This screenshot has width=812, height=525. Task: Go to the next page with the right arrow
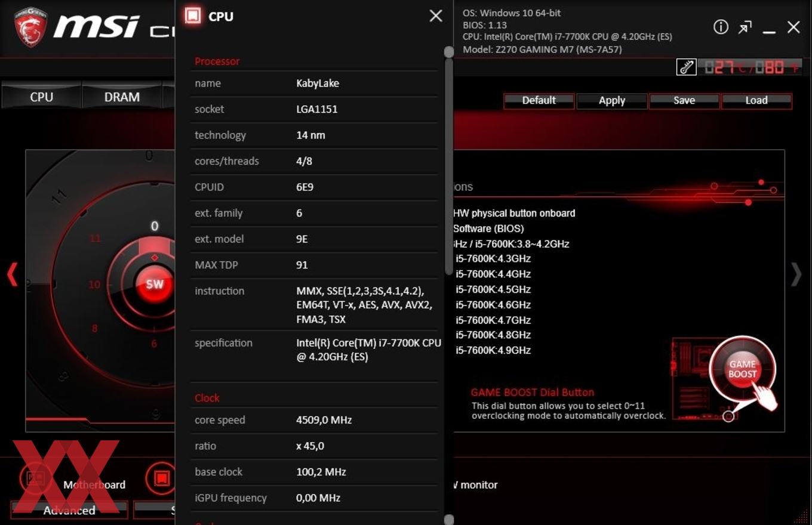click(x=796, y=274)
